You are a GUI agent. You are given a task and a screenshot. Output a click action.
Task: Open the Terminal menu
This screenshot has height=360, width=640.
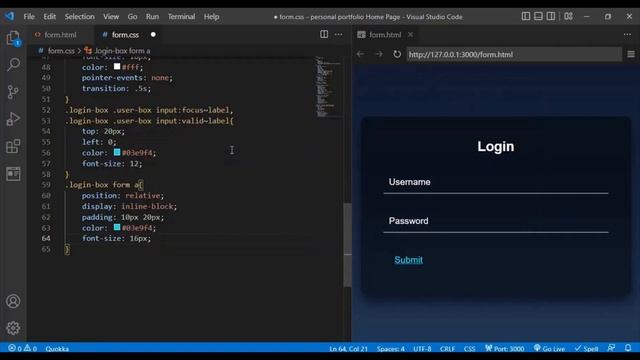(x=181, y=17)
